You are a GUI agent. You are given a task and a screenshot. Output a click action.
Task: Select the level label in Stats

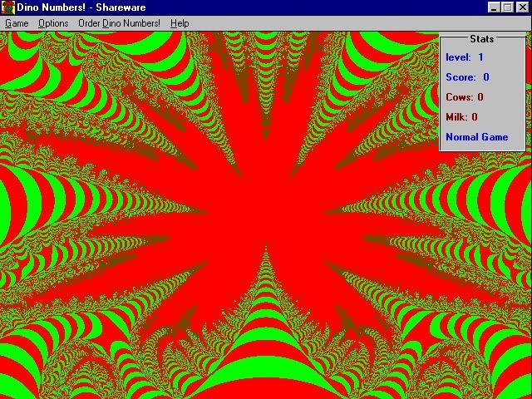click(458, 57)
